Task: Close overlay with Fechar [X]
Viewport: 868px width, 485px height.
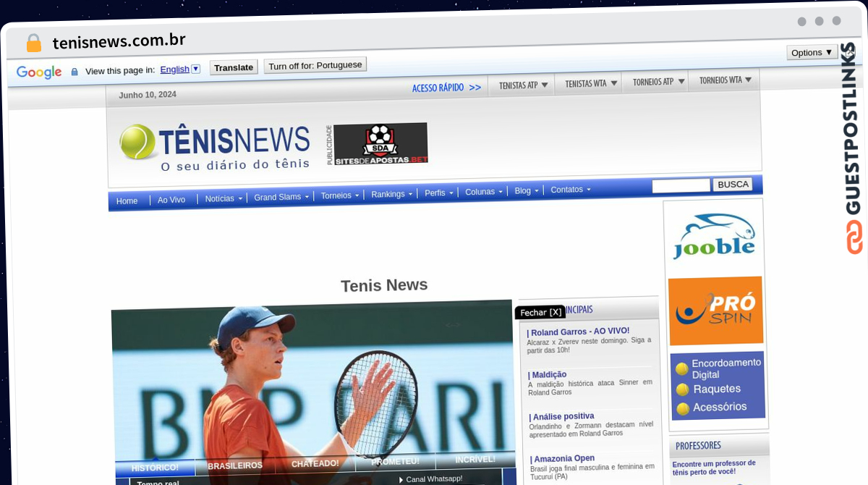Action: [x=540, y=313]
